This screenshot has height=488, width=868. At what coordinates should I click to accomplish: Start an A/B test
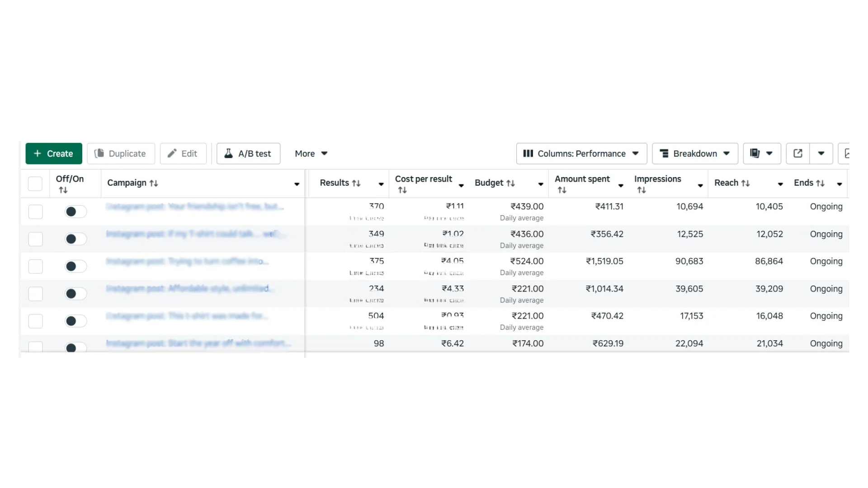tap(248, 154)
